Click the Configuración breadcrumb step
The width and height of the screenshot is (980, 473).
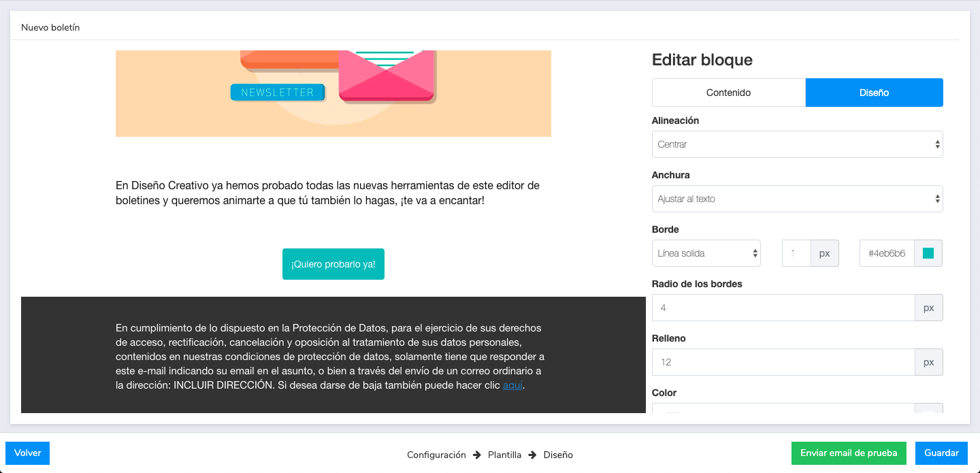coord(436,455)
